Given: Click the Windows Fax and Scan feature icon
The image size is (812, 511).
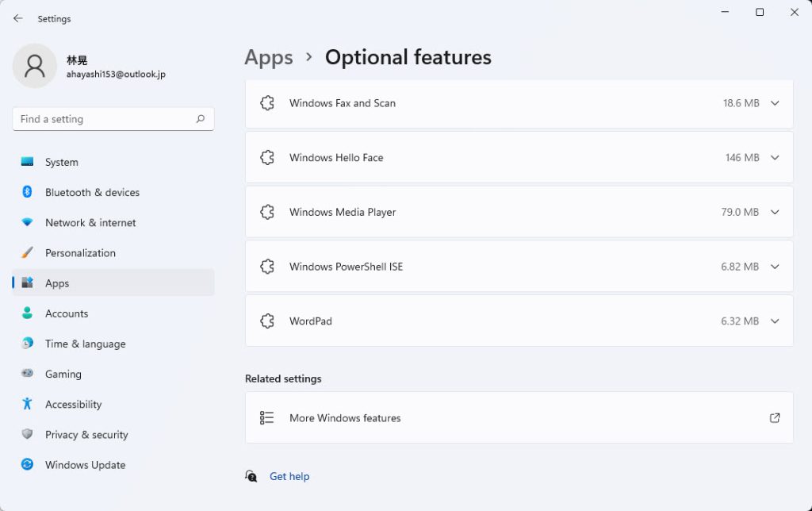Looking at the screenshot, I should coord(267,103).
